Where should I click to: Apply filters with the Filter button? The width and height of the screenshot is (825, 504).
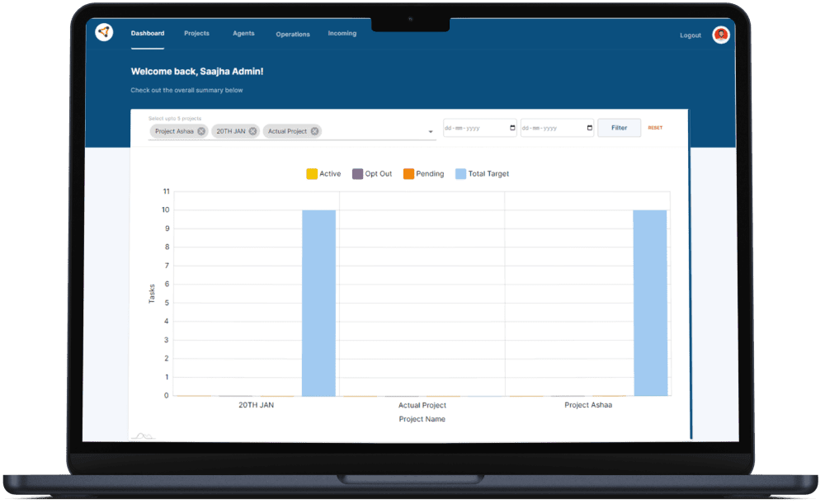click(x=619, y=127)
